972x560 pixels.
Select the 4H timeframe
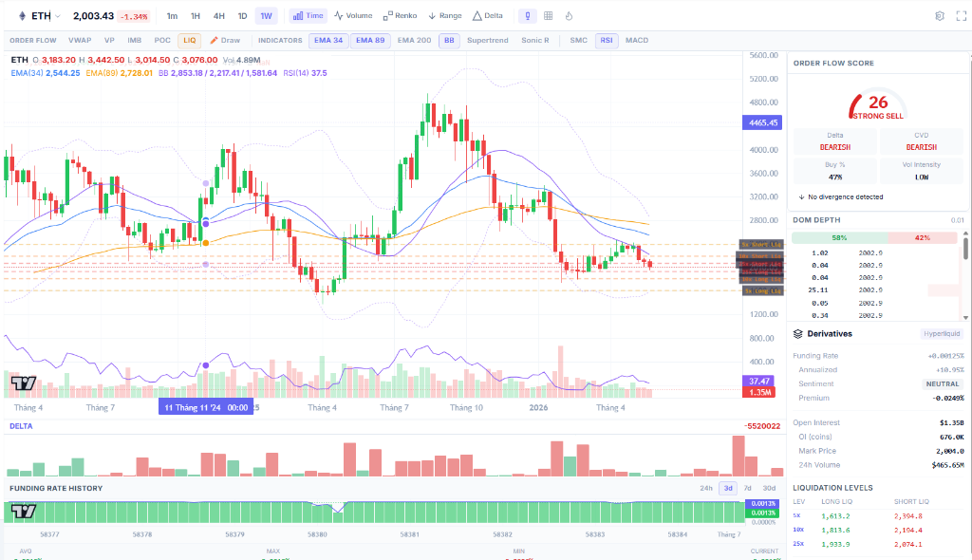coord(219,16)
